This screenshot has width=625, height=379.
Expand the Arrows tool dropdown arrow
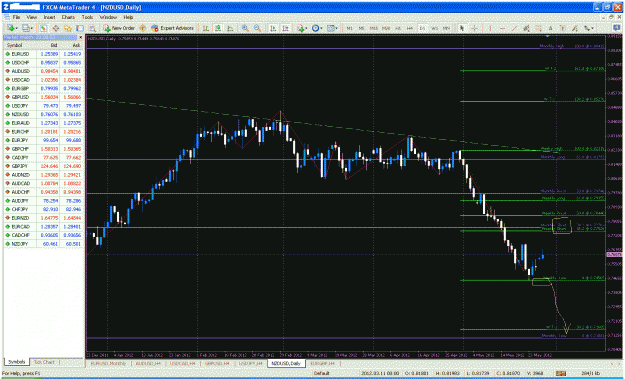(x=592, y=28)
